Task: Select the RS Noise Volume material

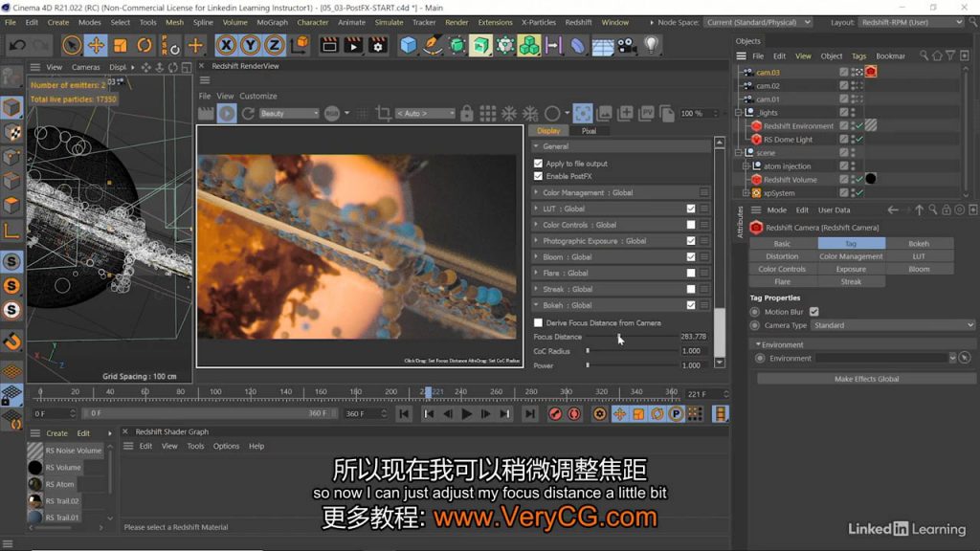Action: tap(65, 451)
